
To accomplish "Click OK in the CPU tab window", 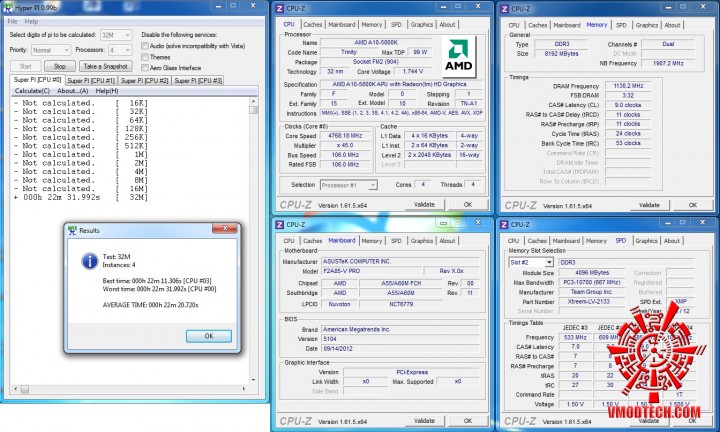I will tap(467, 205).
